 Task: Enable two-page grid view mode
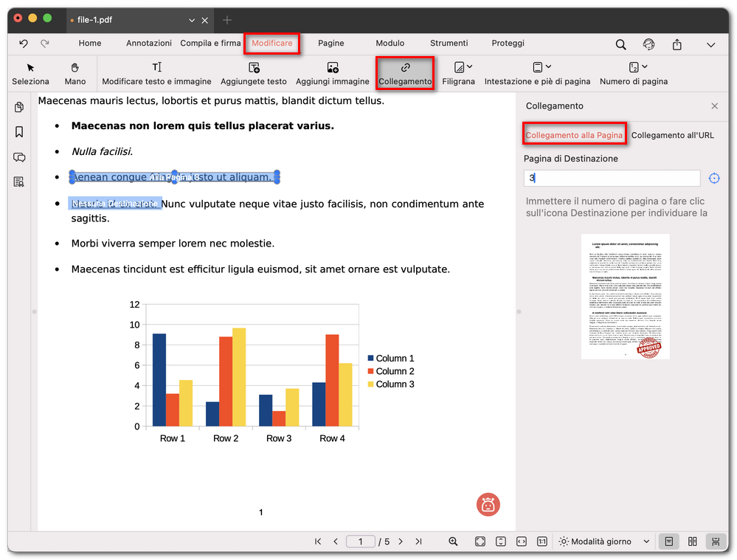692,542
